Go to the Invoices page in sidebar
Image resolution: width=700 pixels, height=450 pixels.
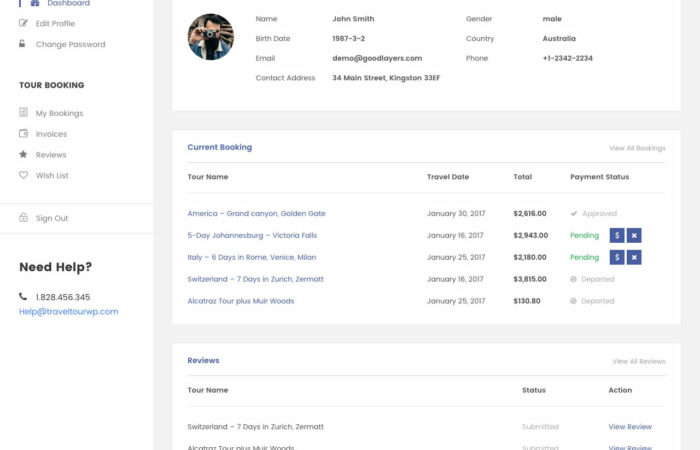pos(51,134)
